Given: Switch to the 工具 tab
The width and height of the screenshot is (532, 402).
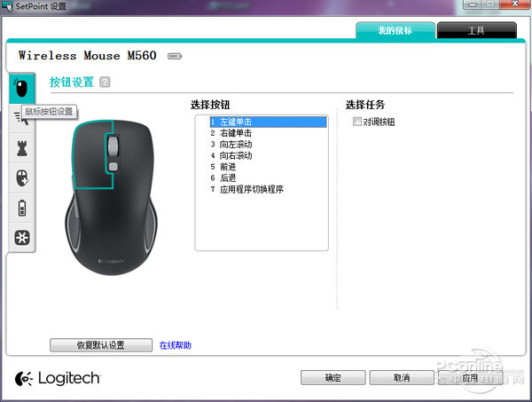Looking at the screenshot, I should tap(476, 30).
